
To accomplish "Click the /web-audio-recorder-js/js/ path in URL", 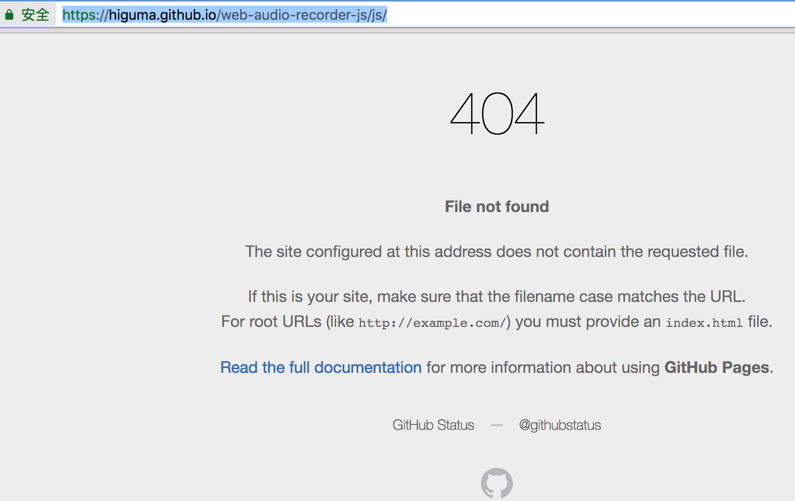I will (302, 15).
